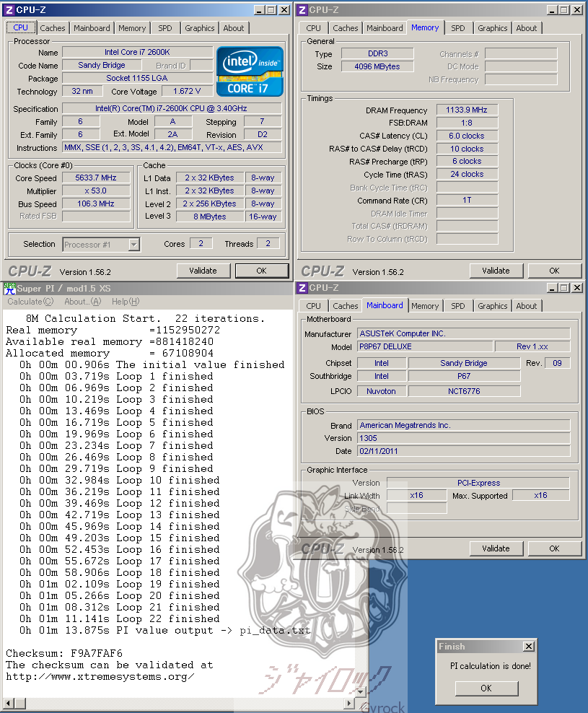Click the Cores count value field

201,243
